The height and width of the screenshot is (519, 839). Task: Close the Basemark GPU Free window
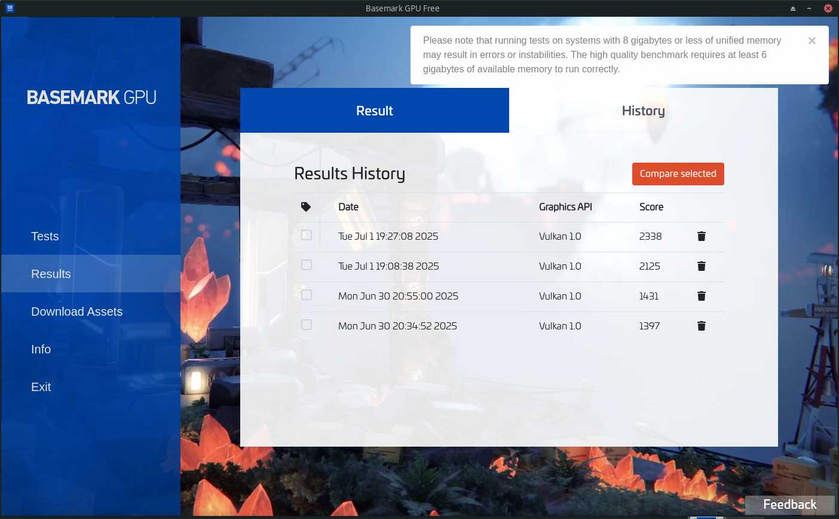(828, 9)
